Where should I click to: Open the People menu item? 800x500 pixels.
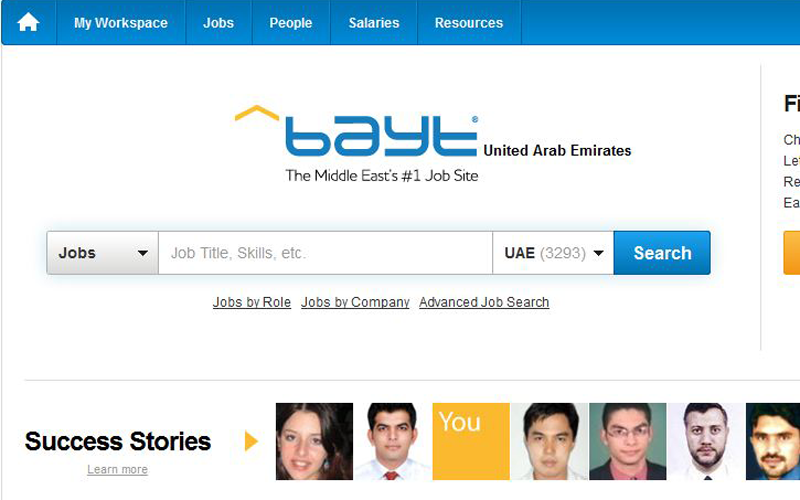[x=291, y=23]
